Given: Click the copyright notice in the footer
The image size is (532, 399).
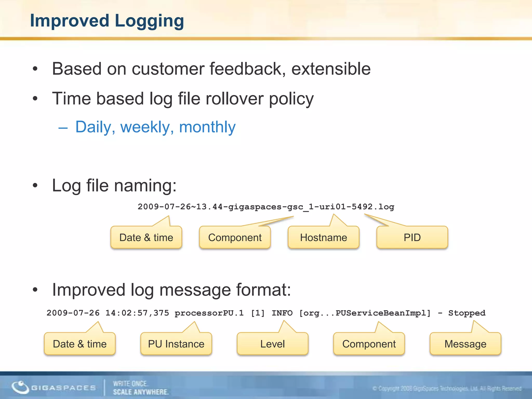Looking at the screenshot, I should 447,389.
